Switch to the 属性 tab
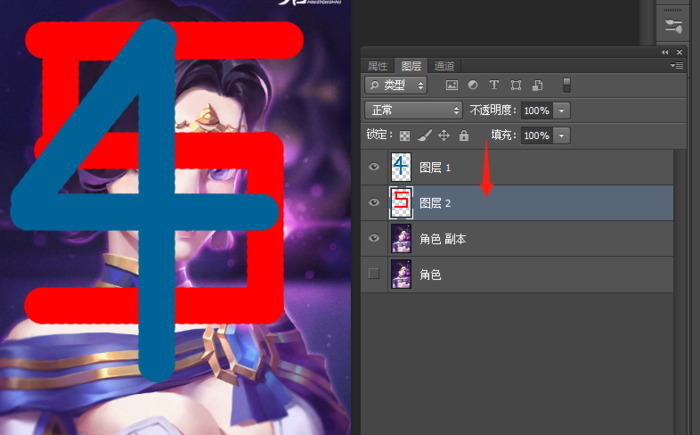Image resolution: width=700 pixels, height=435 pixels. click(x=378, y=66)
